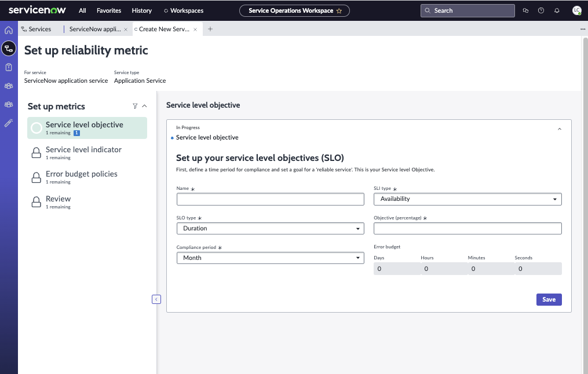
Task: Open the History menu
Action: click(x=142, y=10)
